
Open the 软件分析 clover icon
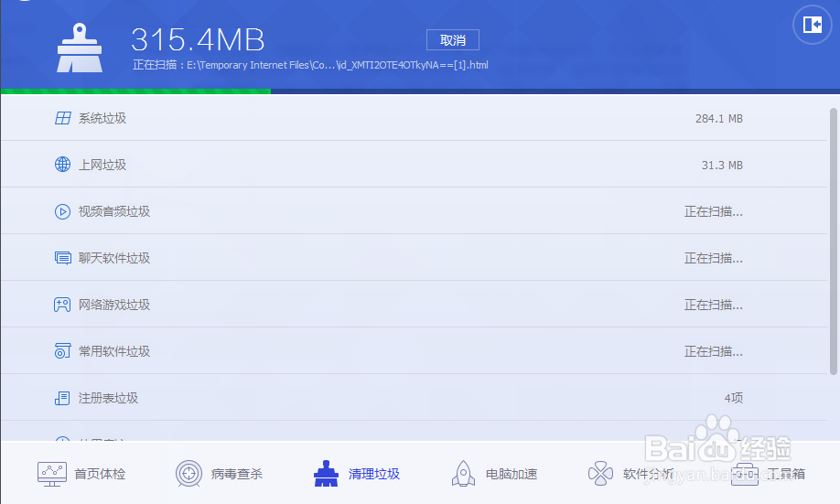pos(600,474)
